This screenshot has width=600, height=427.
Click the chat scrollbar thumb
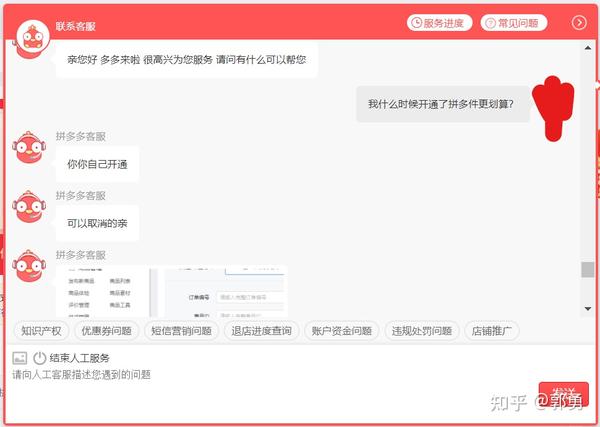588,269
